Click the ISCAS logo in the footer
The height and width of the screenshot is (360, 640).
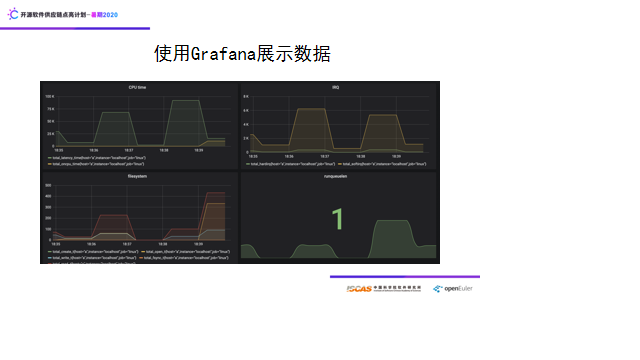(384, 289)
